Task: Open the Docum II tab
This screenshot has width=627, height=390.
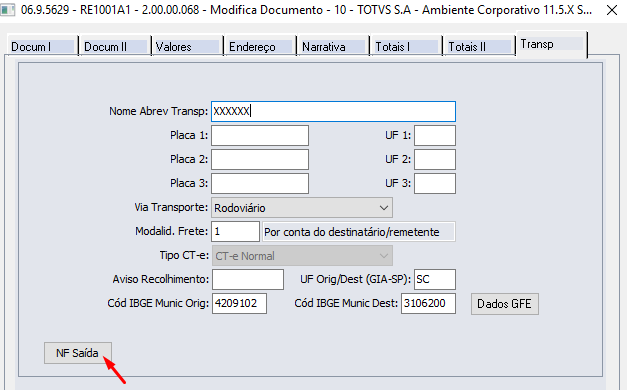Action: (x=115, y=46)
